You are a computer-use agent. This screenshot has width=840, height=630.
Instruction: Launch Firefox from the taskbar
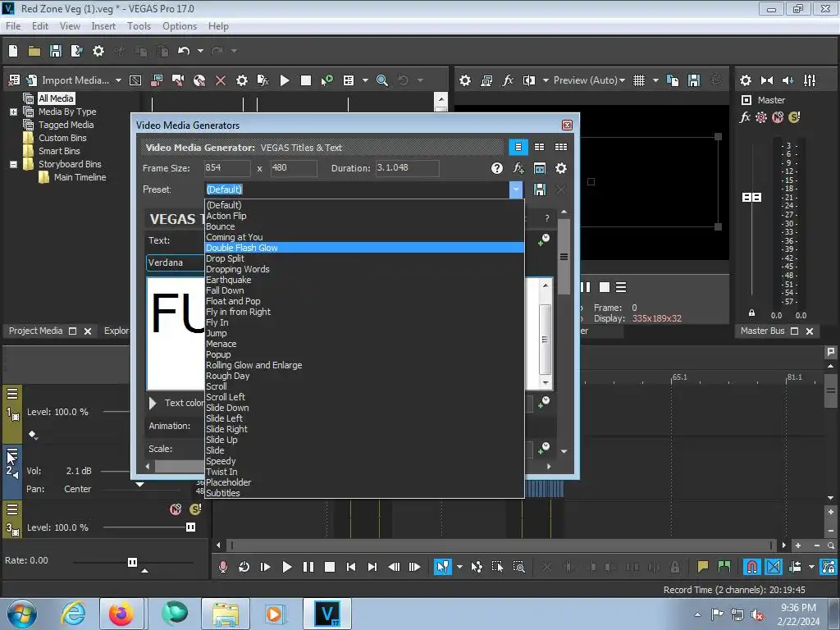121,614
